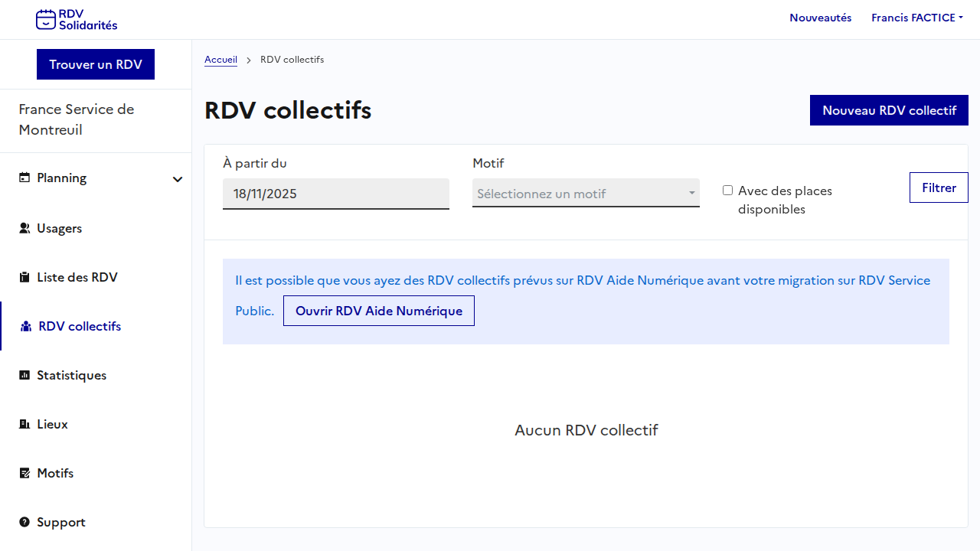This screenshot has width=980, height=551.
Task: Go to the Nouveautés menu item
Action: (820, 18)
